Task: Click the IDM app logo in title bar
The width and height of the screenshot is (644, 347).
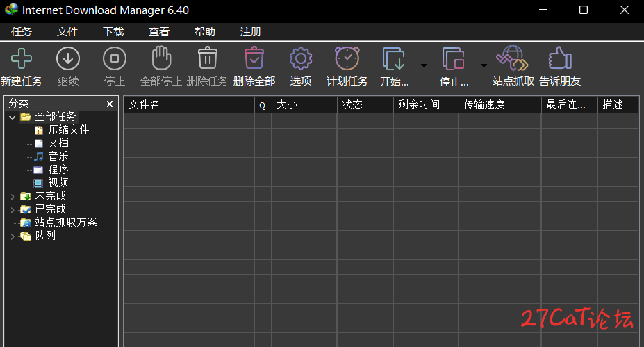Action: 12,10
